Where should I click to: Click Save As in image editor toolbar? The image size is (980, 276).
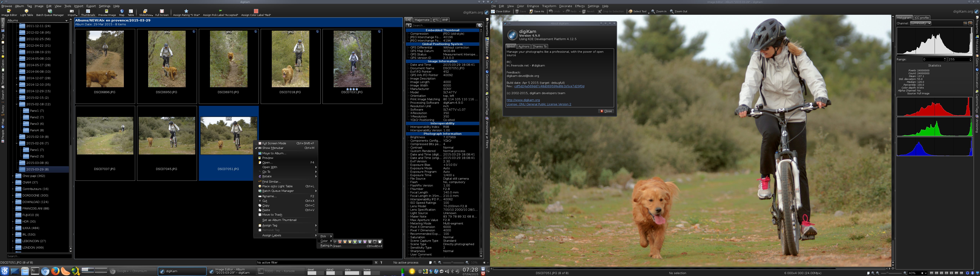(x=537, y=11)
